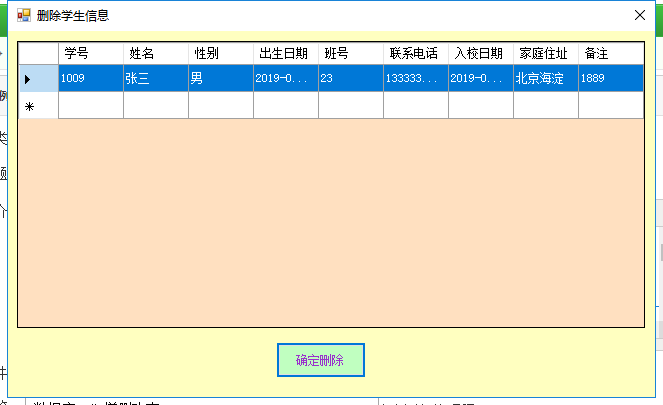663x405 pixels.
Task: Select the cell with student ID 1009
Action: click(91, 78)
